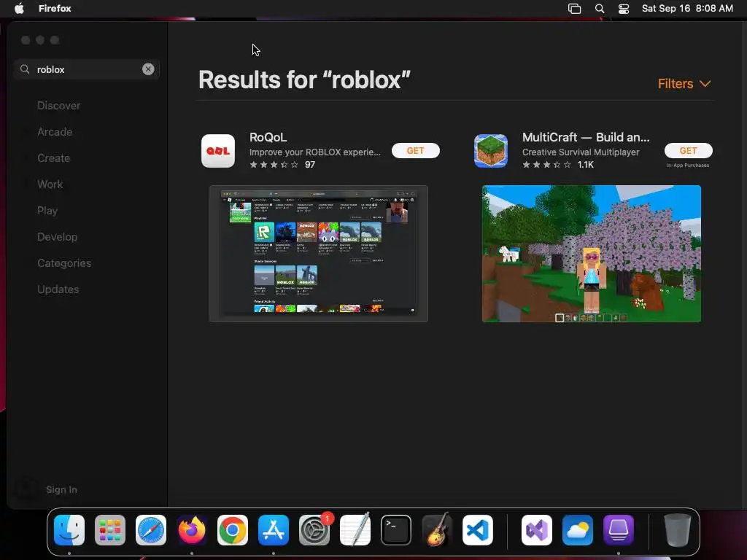Viewport: 747px width, 560px height.
Task: Focus the search field containing roblox
Action: coord(86,69)
